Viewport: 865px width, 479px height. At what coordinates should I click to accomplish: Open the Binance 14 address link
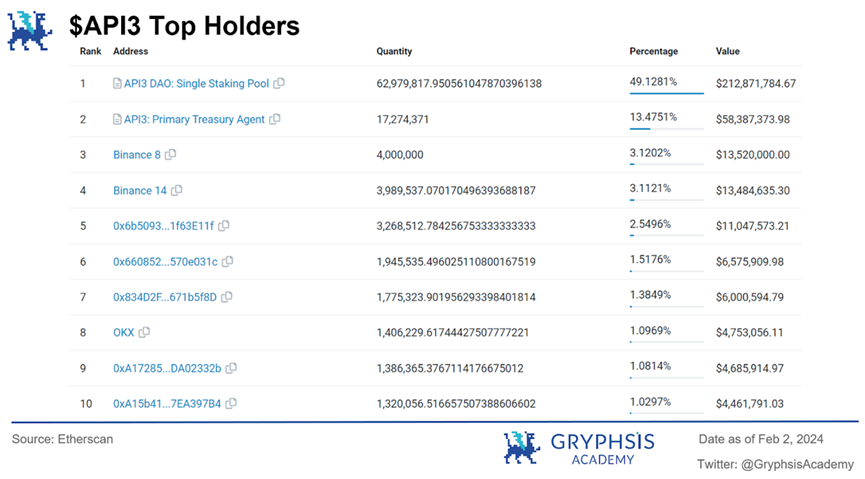(x=139, y=190)
